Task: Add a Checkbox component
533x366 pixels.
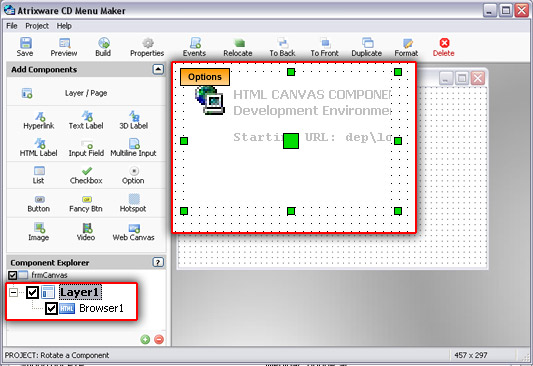Action: pos(86,175)
